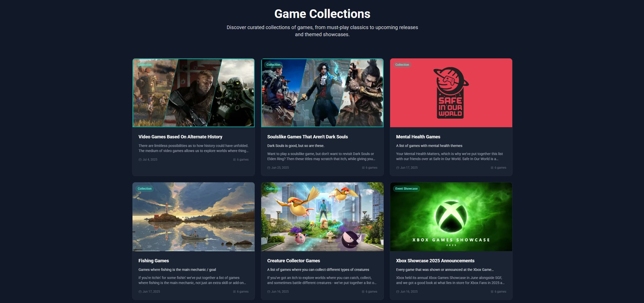
Task: Click the Event Showcase badge on Xbox card
Action: click(x=406, y=189)
